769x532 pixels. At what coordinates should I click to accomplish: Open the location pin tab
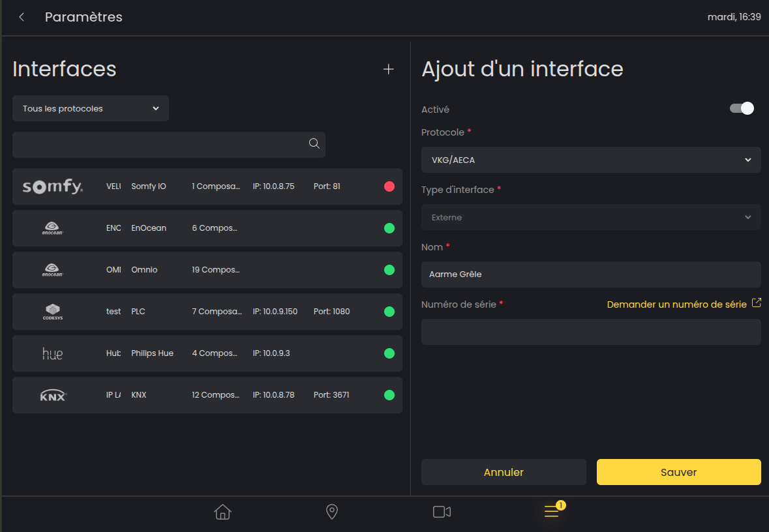tap(332, 512)
